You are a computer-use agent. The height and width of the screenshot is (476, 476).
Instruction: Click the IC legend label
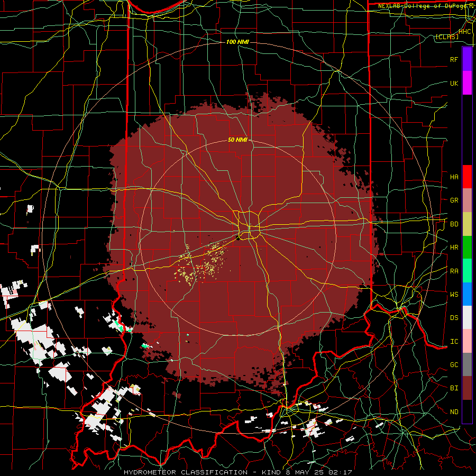tap(454, 342)
